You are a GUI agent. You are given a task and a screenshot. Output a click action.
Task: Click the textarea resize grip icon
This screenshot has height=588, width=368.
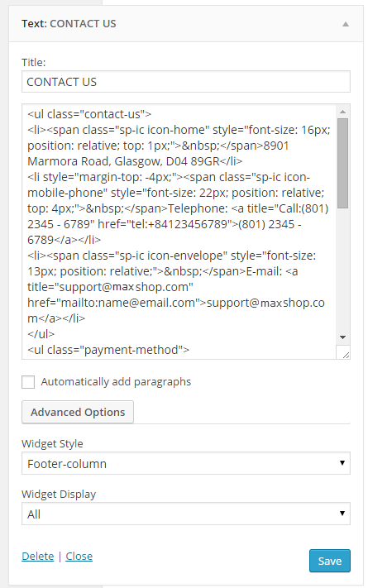click(346, 355)
